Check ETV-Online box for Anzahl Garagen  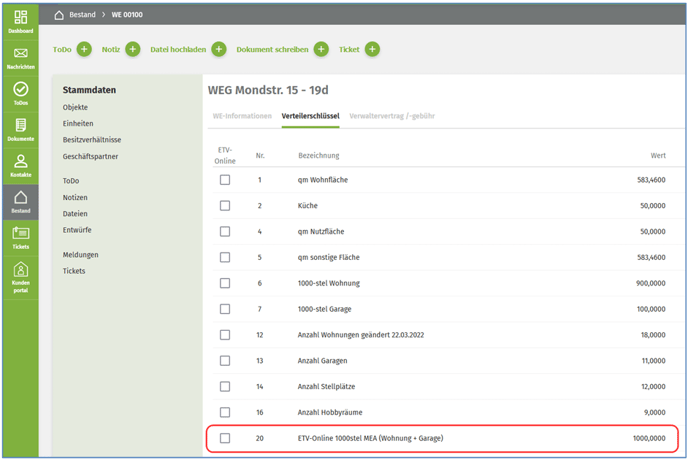point(225,361)
